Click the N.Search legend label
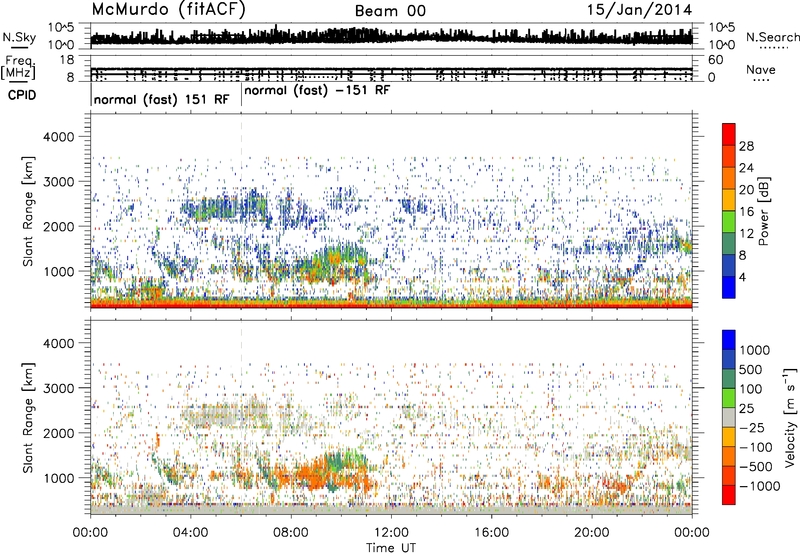 click(773, 37)
